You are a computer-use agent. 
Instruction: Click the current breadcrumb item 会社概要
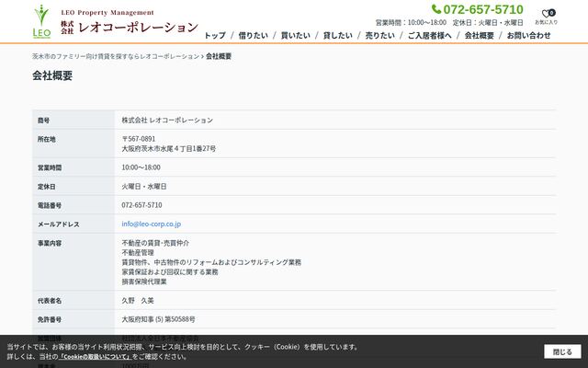(219, 56)
